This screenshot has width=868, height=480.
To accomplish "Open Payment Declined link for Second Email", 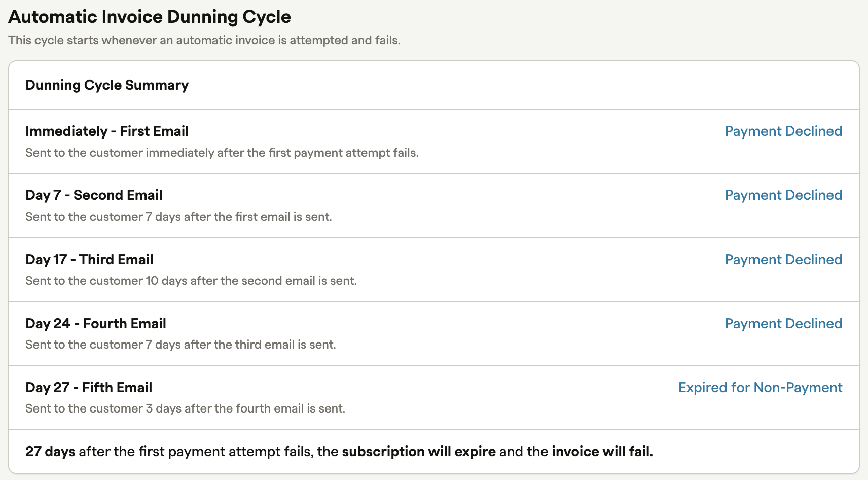I will point(783,195).
